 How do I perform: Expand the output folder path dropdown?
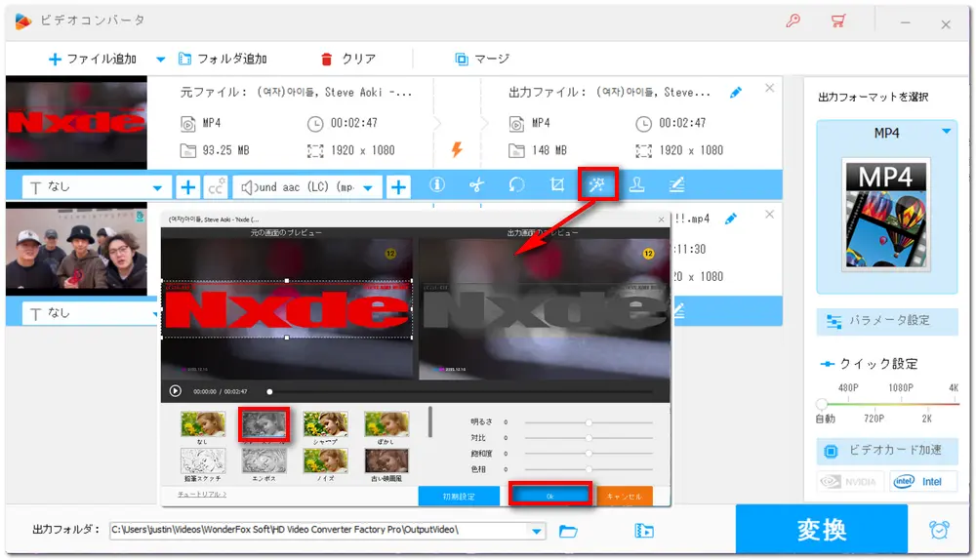(x=536, y=531)
